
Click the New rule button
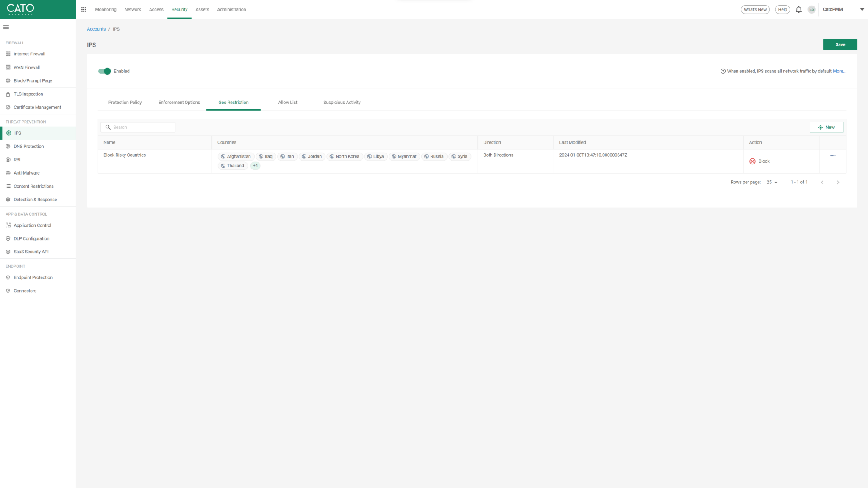tap(826, 127)
